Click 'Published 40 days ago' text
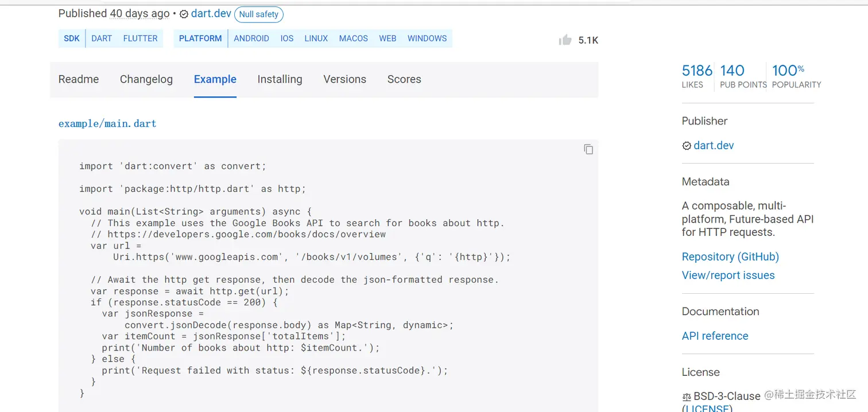 [114, 13]
